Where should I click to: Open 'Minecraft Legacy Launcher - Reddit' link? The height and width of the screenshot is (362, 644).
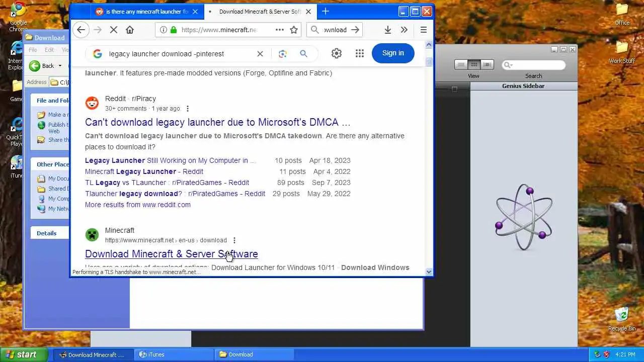pyautogui.click(x=144, y=171)
